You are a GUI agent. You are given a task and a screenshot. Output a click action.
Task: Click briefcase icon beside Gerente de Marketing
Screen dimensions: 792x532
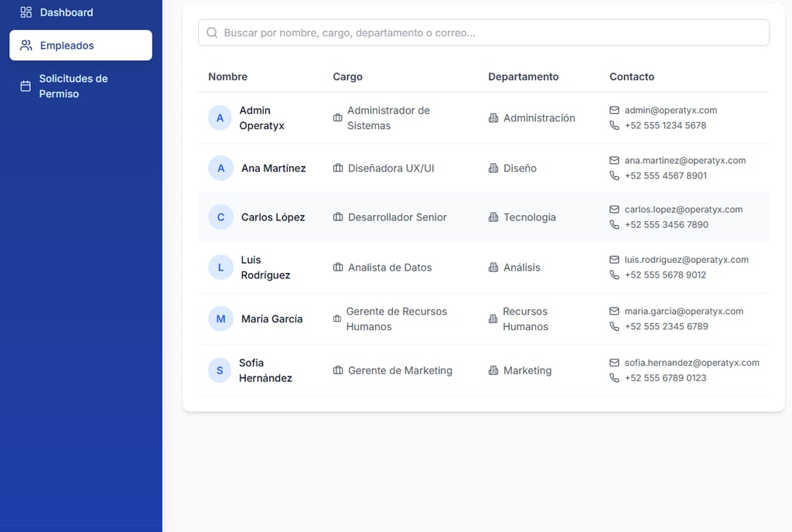[338, 370]
